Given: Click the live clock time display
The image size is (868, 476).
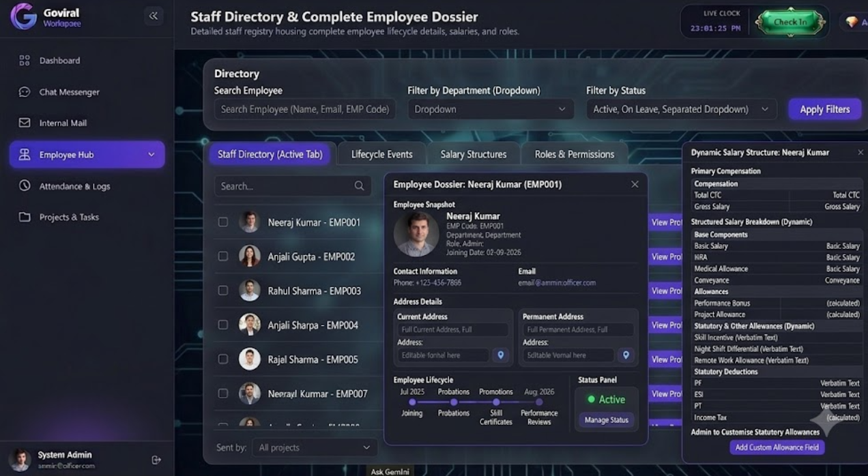Looking at the screenshot, I should click(715, 29).
